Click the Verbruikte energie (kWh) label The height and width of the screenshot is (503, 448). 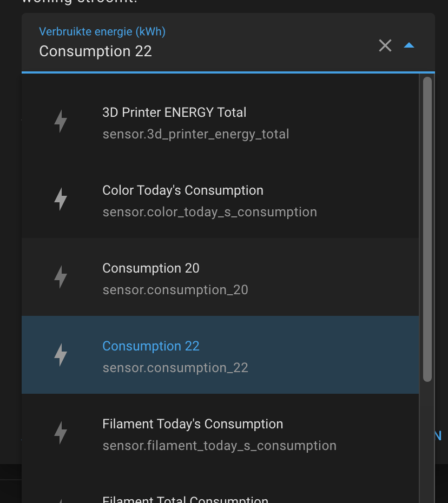[x=102, y=32]
